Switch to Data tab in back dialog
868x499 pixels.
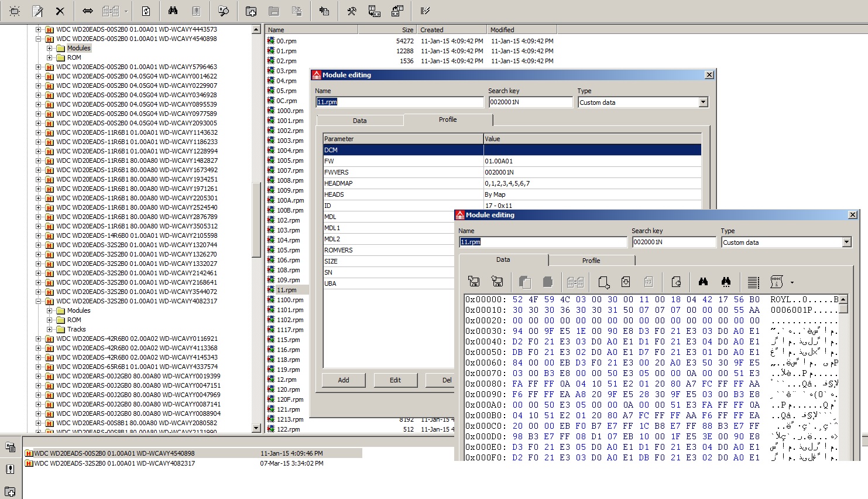tap(360, 121)
